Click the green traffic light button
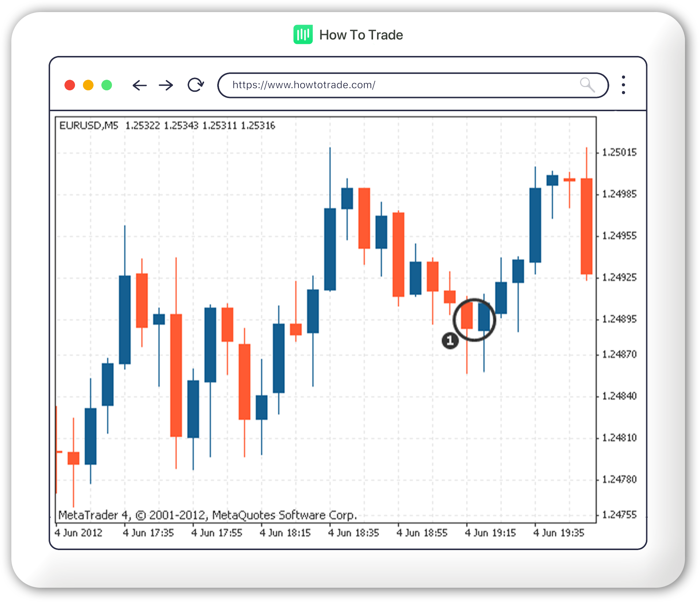The image size is (700, 602). 106,85
